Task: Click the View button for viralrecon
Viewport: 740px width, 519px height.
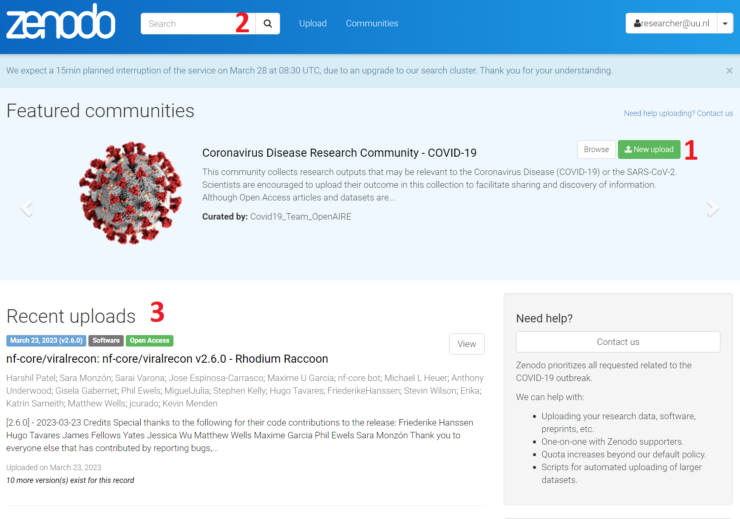Action: (467, 344)
